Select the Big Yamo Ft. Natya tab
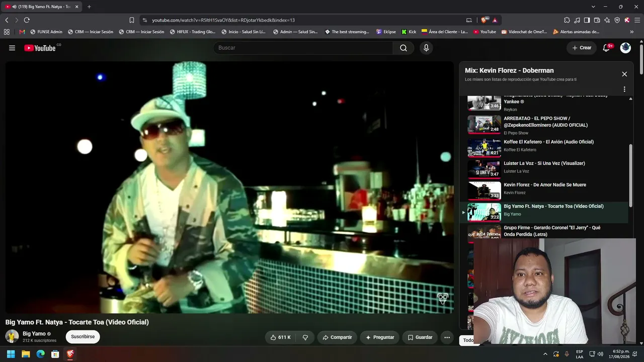 [42, 7]
